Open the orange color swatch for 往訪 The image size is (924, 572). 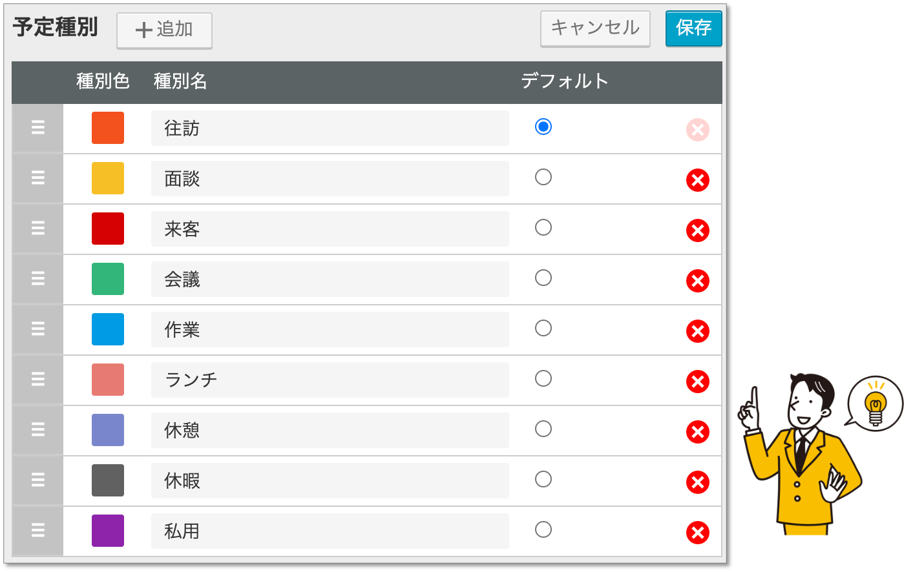[108, 128]
